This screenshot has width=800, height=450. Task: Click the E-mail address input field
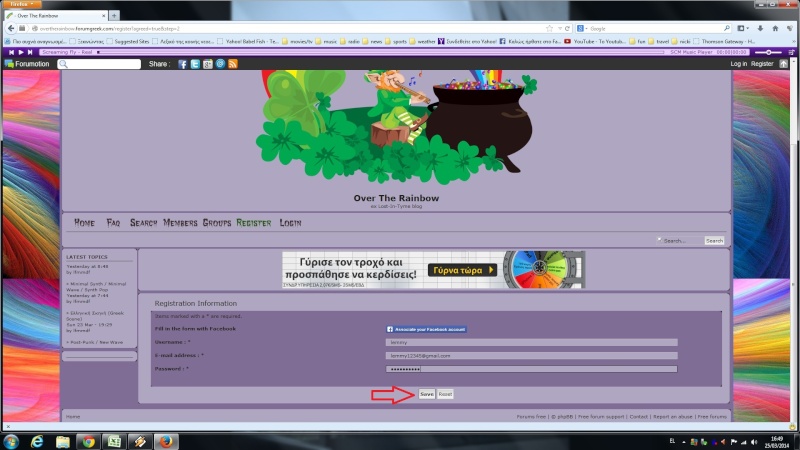click(x=532, y=356)
